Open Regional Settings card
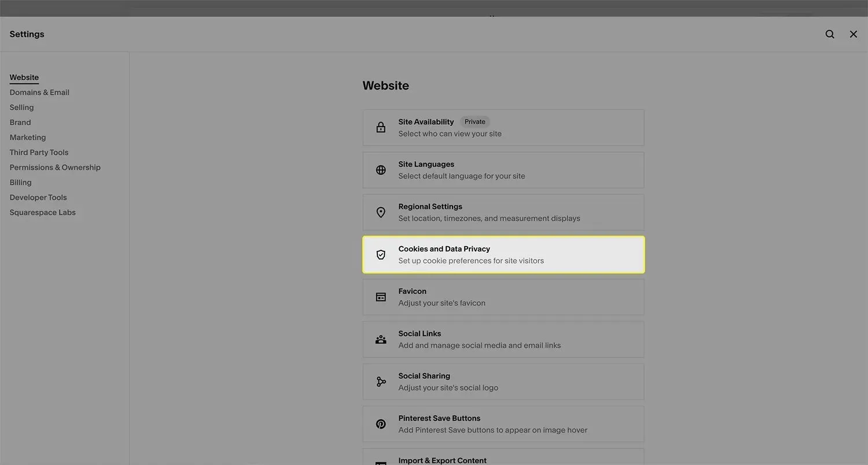The height and width of the screenshot is (465, 868). pos(503,212)
